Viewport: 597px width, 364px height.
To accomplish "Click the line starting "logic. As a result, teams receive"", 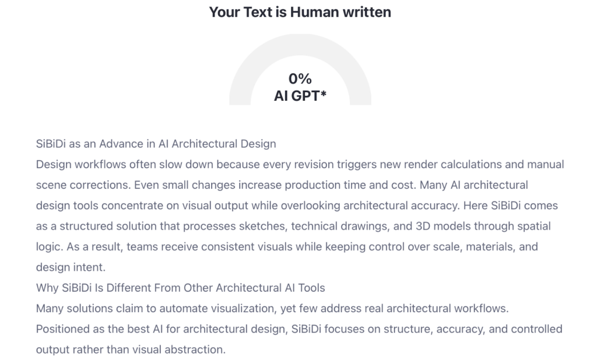I will pos(287,246).
